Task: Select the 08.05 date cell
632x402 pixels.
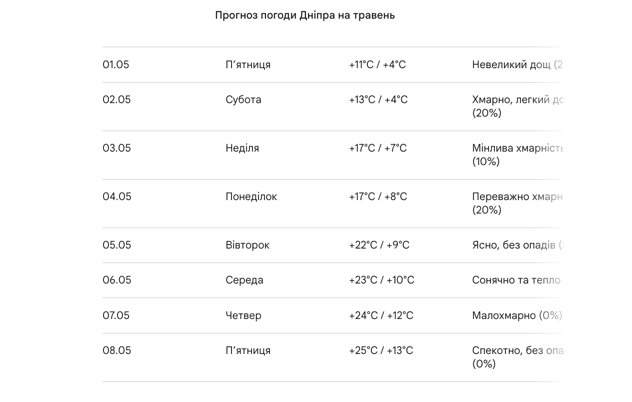Action: [x=116, y=351]
